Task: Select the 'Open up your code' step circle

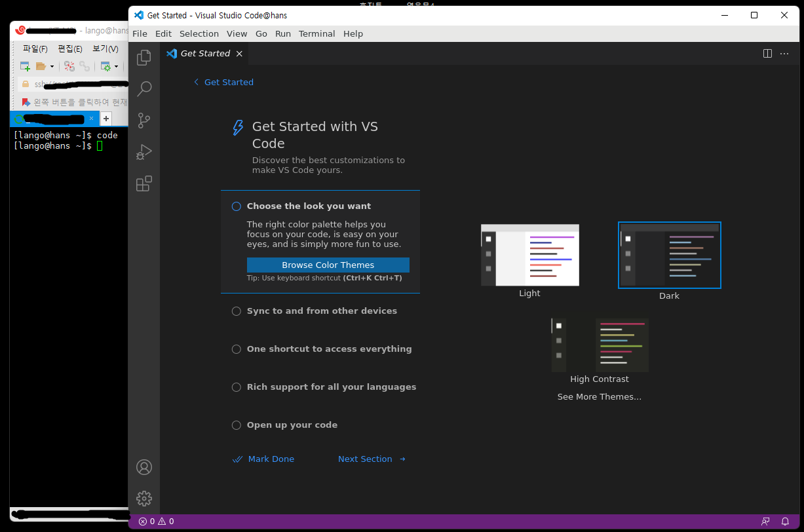Action: point(237,425)
